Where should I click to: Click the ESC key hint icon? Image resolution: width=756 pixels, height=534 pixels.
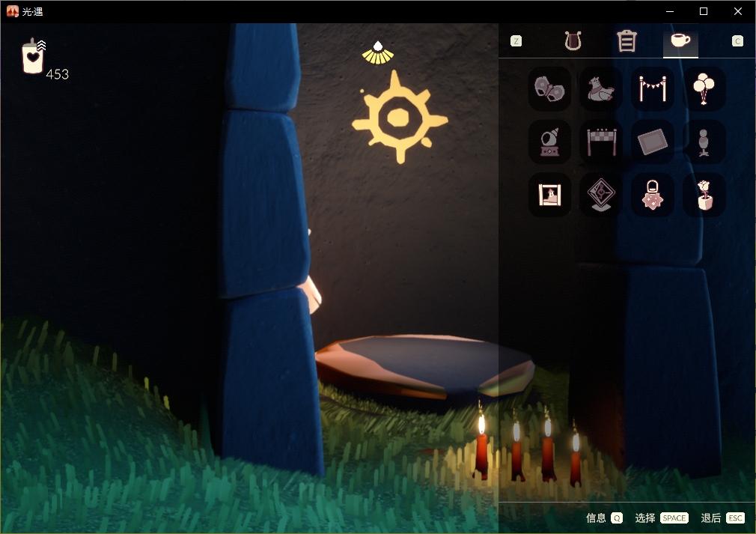tap(735, 518)
